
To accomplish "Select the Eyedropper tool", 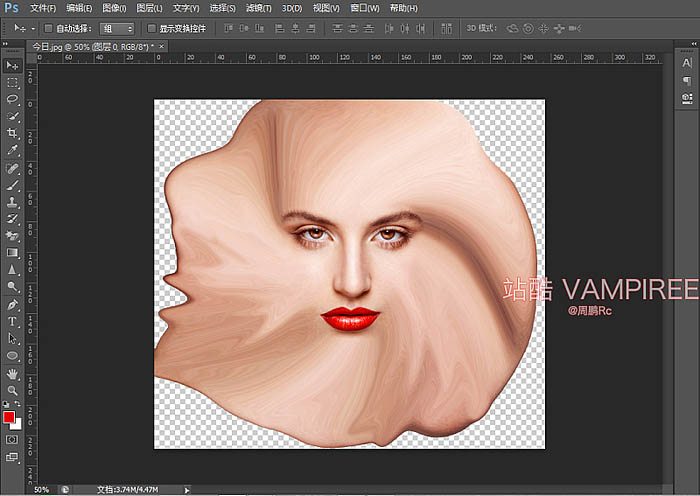I will pos(13,150).
